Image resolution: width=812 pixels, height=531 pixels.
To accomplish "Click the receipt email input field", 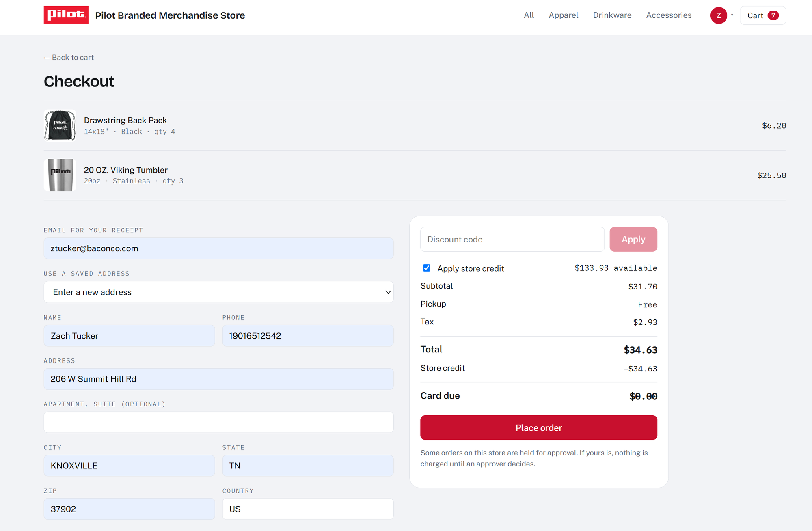I will (218, 248).
